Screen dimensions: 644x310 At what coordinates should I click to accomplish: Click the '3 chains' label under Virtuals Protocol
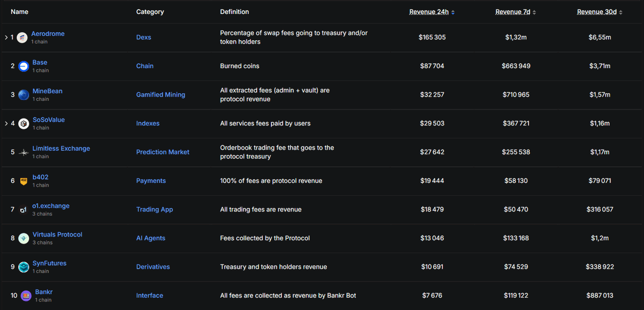pos(42,243)
